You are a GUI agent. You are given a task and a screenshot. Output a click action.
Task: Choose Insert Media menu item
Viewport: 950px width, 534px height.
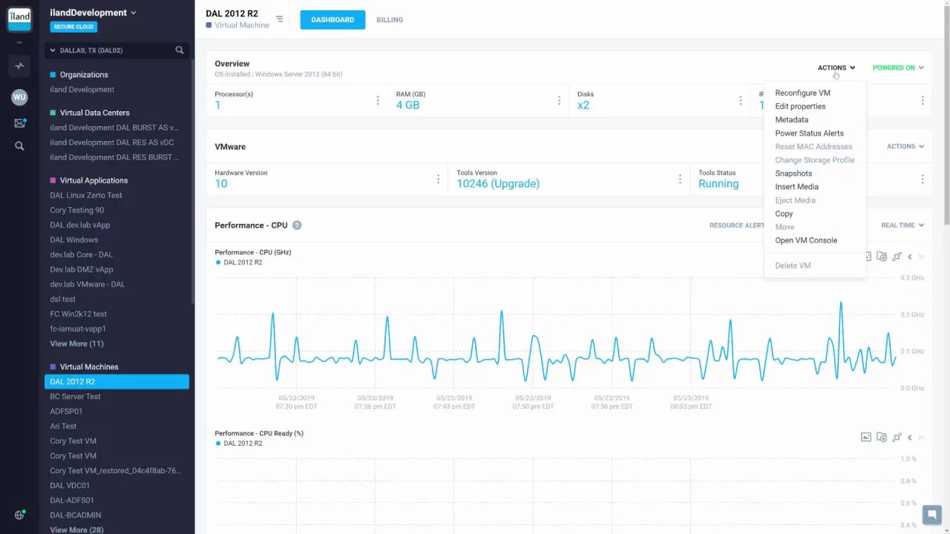coord(796,187)
